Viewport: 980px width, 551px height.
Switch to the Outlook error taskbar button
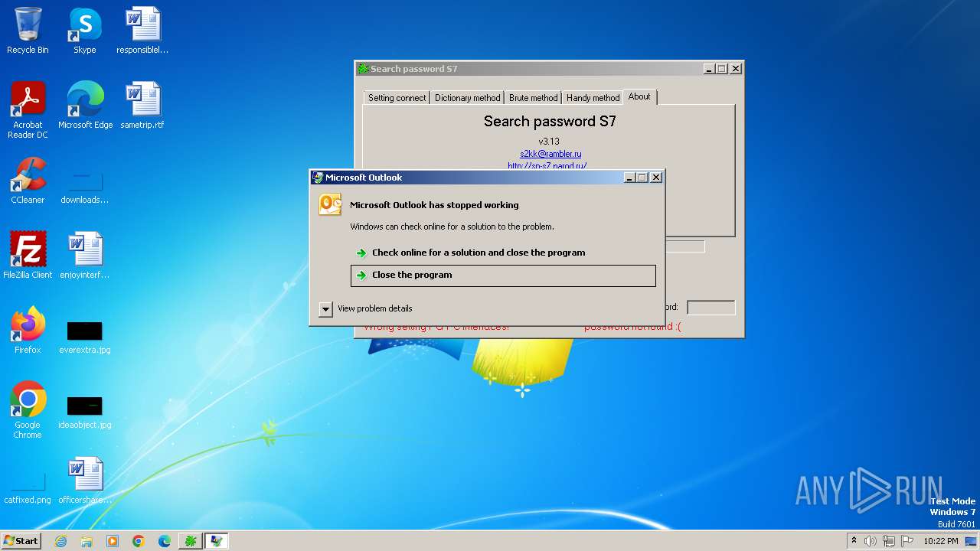pos(217,541)
